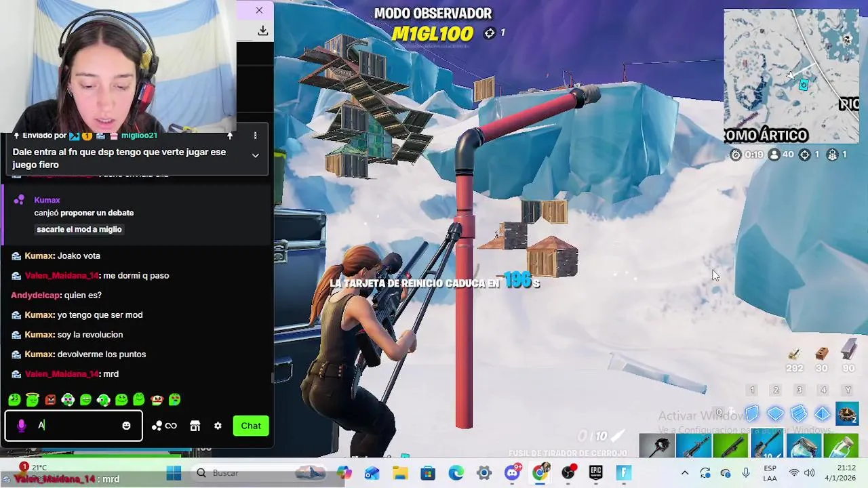
Task: Select the campfire trap slot
Action: [847, 413]
